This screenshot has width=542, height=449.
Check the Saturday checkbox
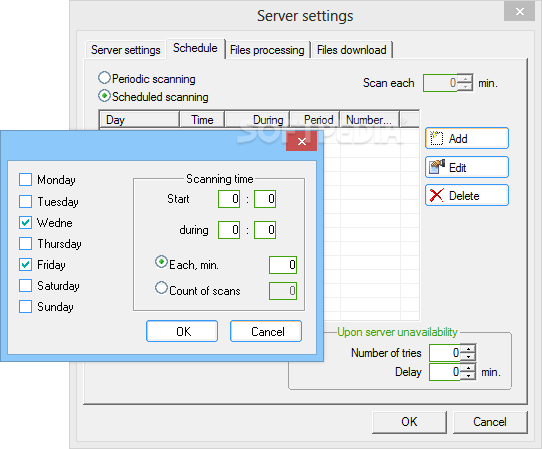pos(26,286)
